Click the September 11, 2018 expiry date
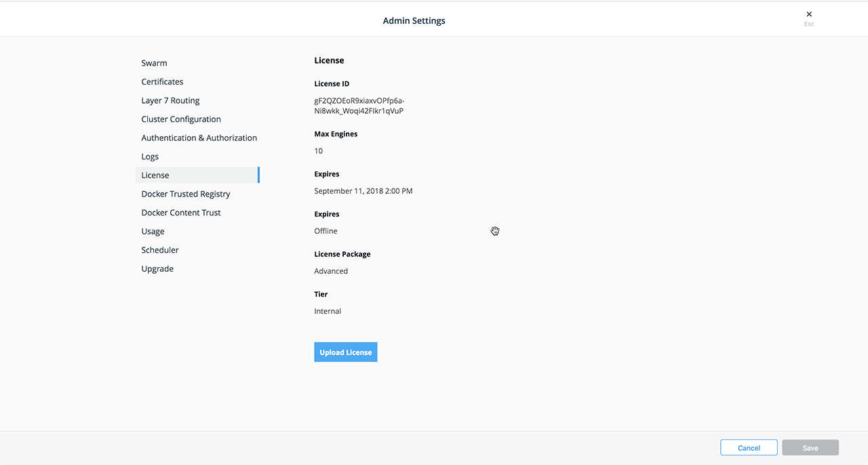 coord(363,191)
